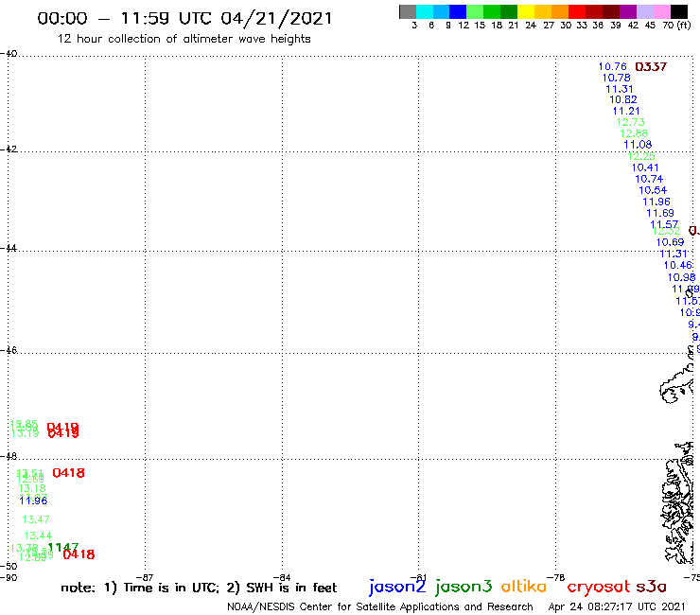This screenshot has height=615, width=700.
Task: Click the 10.54 wave height value
Action: pyautogui.click(x=653, y=190)
